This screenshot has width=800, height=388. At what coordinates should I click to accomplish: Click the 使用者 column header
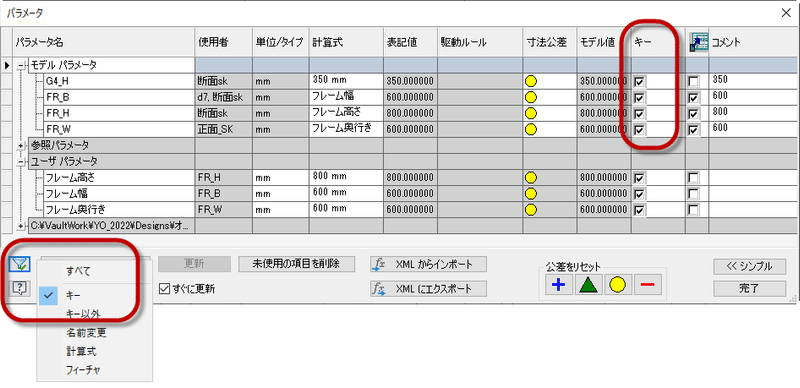223,43
